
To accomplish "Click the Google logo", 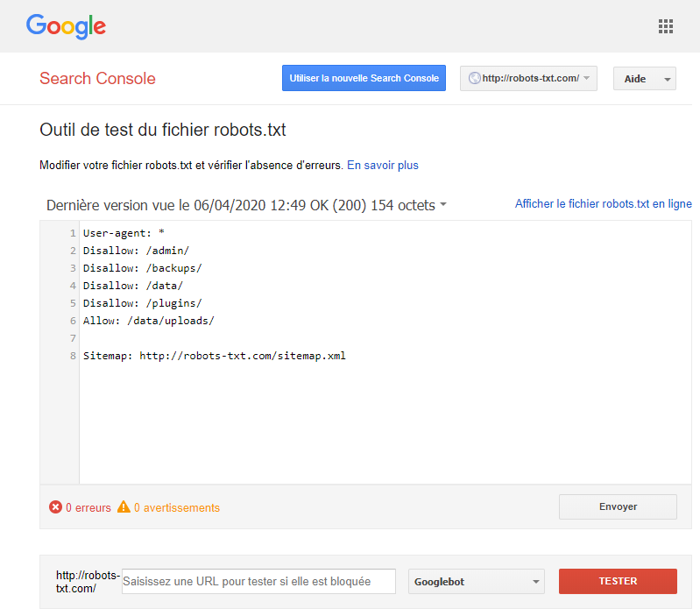I will click(x=66, y=26).
